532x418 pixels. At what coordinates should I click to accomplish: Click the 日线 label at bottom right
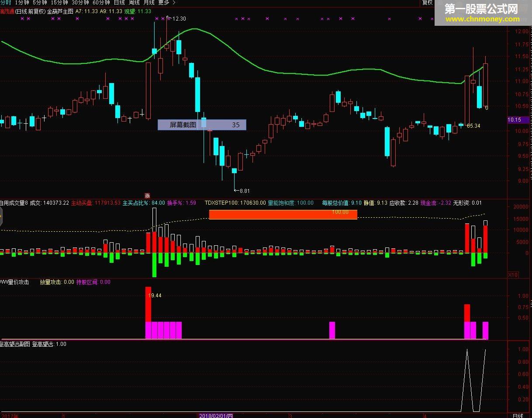coord(518,415)
